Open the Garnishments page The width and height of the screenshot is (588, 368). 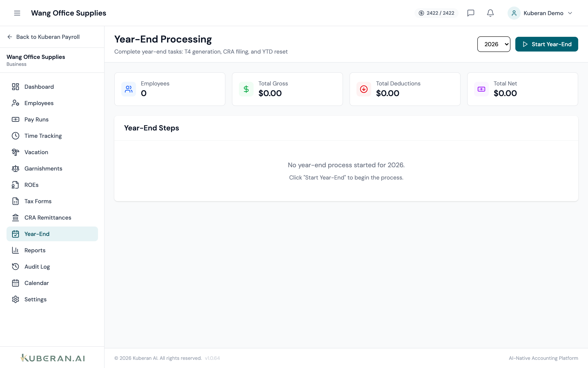(x=52, y=168)
